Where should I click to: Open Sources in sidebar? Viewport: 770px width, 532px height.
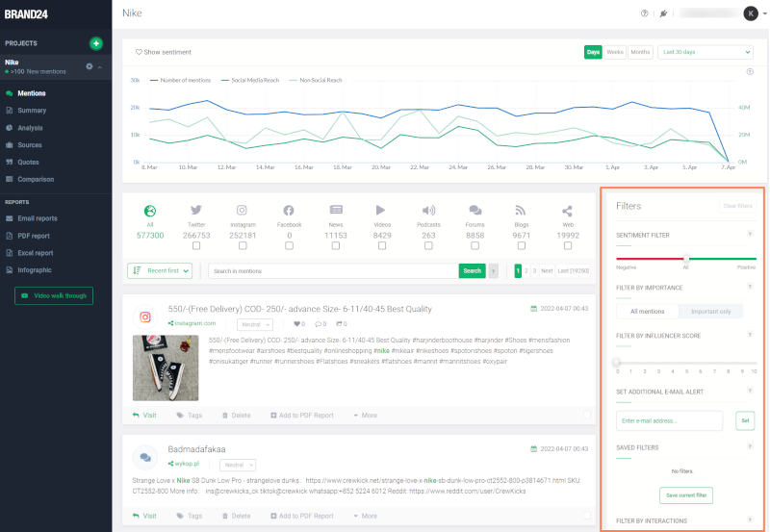tap(30, 144)
